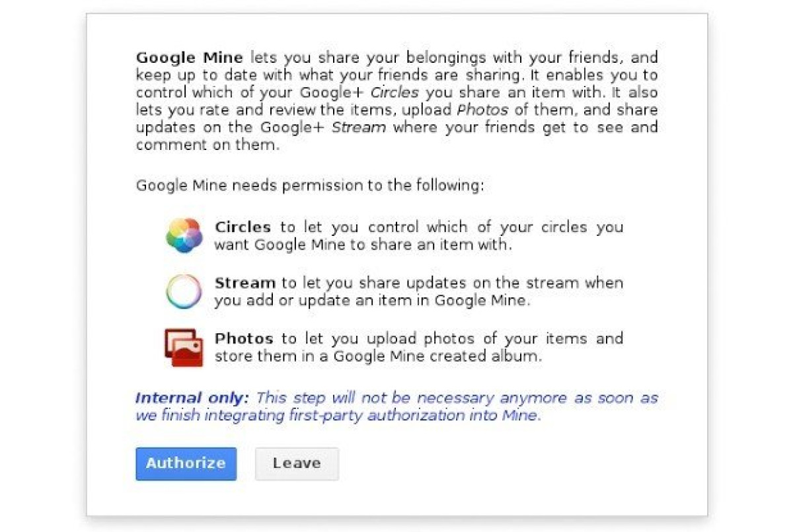
Task: Click the red Photos icon
Action: click(184, 348)
